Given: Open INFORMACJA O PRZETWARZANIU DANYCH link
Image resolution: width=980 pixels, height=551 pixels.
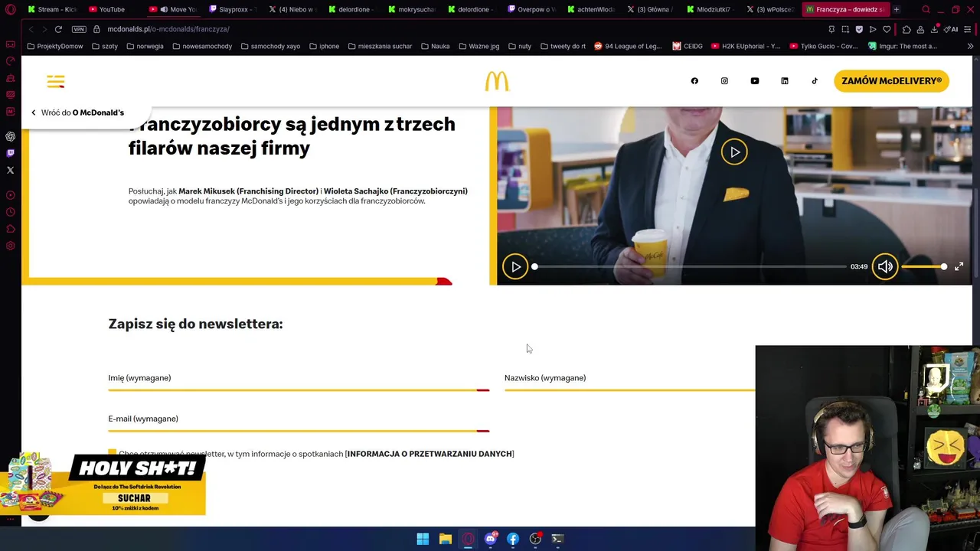Looking at the screenshot, I should tap(430, 454).
